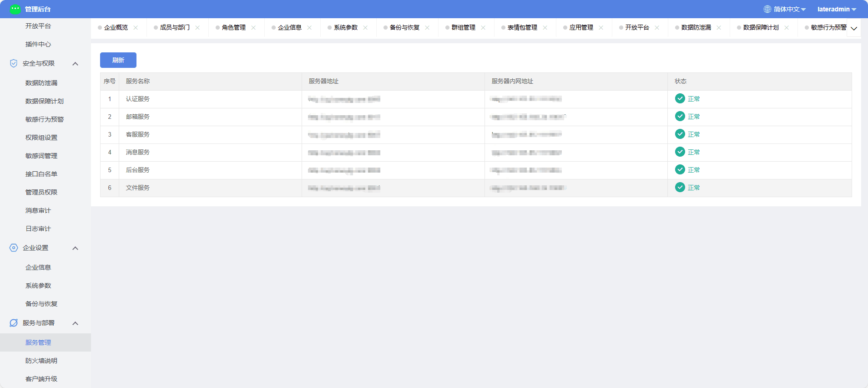Close the 开放平台 tab
Image resolution: width=868 pixels, height=388 pixels.
point(657,28)
